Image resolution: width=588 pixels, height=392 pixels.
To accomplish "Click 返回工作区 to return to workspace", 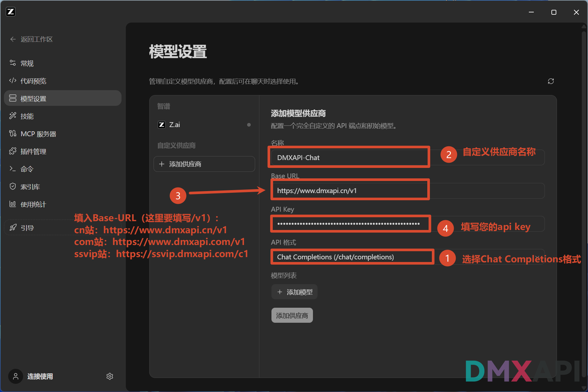I will (x=37, y=39).
